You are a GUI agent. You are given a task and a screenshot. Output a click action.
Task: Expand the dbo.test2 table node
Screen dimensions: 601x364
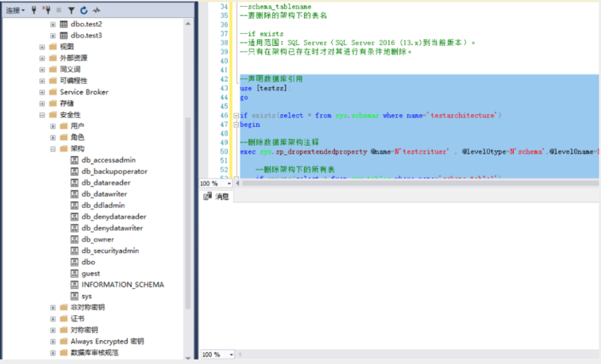[53, 24]
